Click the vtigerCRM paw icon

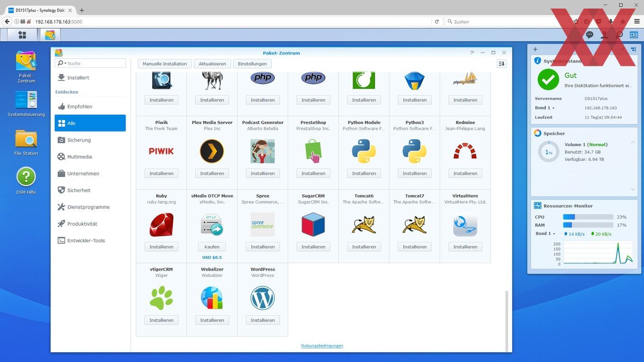coord(161,298)
